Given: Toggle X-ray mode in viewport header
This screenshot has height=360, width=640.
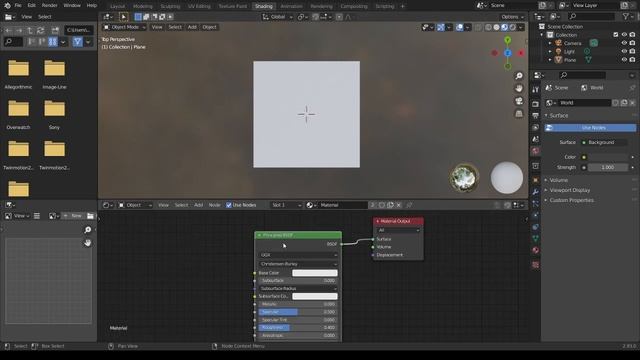Looking at the screenshot, I should click(x=478, y=27).
